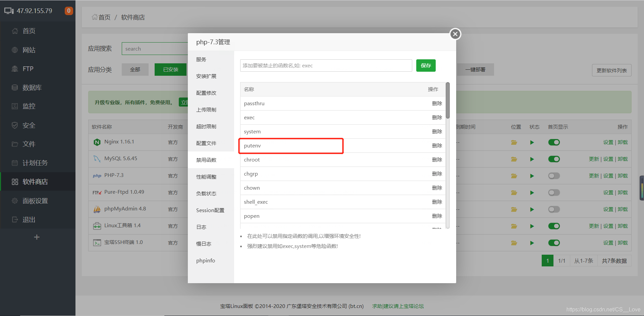Delete the passthru disabled function
This screenshot has height=316, width=644.
coord(437,104)
